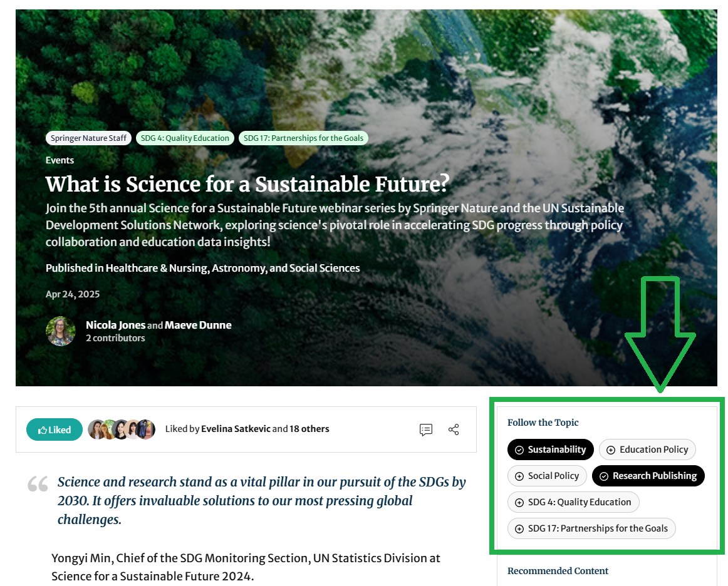The width and height of the screenshot is (728, 586).
Task: Click the comment icon in like bar
Action: (426, 429)
